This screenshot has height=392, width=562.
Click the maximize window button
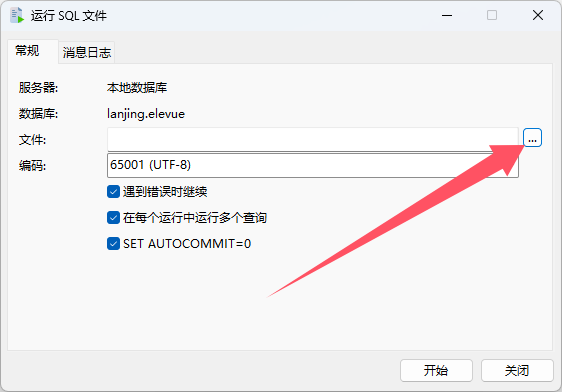492,15
